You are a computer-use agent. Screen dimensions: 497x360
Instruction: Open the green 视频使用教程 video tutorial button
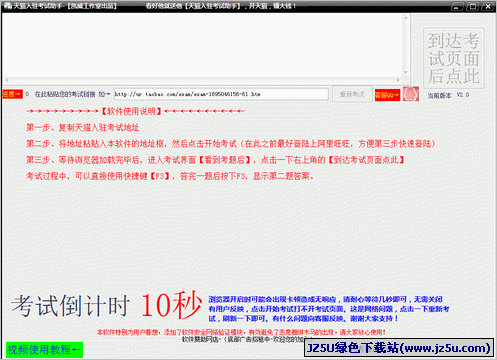pyautogui.click(x=44, y=350)
